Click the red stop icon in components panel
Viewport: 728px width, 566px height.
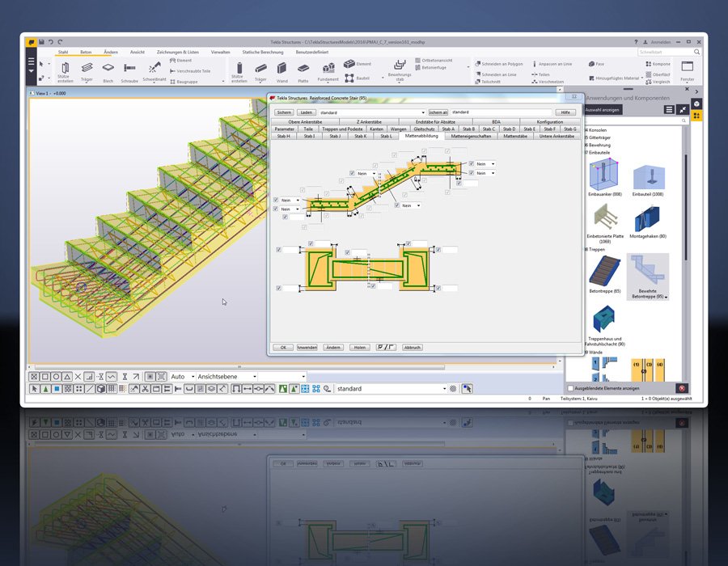[x=682, y=388]
